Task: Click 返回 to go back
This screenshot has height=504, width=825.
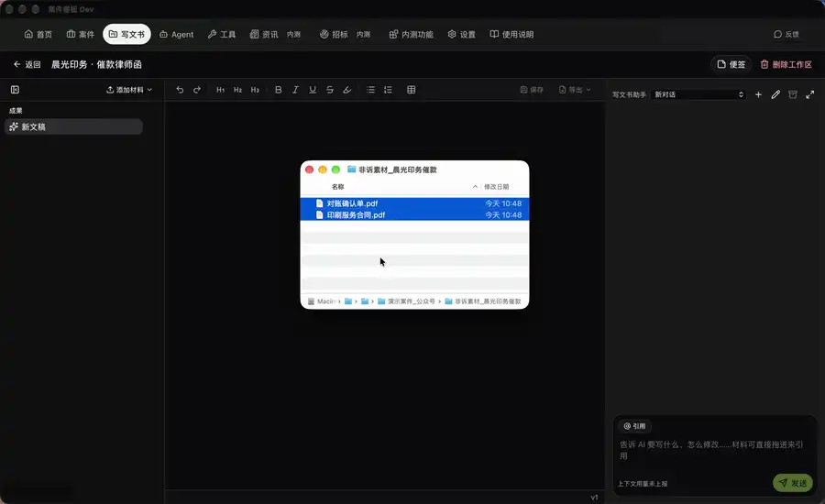Action: click(x=27, y=64)
